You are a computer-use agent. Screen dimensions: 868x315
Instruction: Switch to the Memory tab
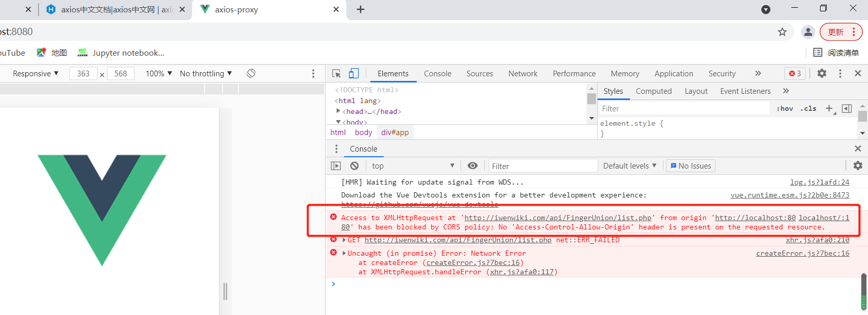click(625, 74)
